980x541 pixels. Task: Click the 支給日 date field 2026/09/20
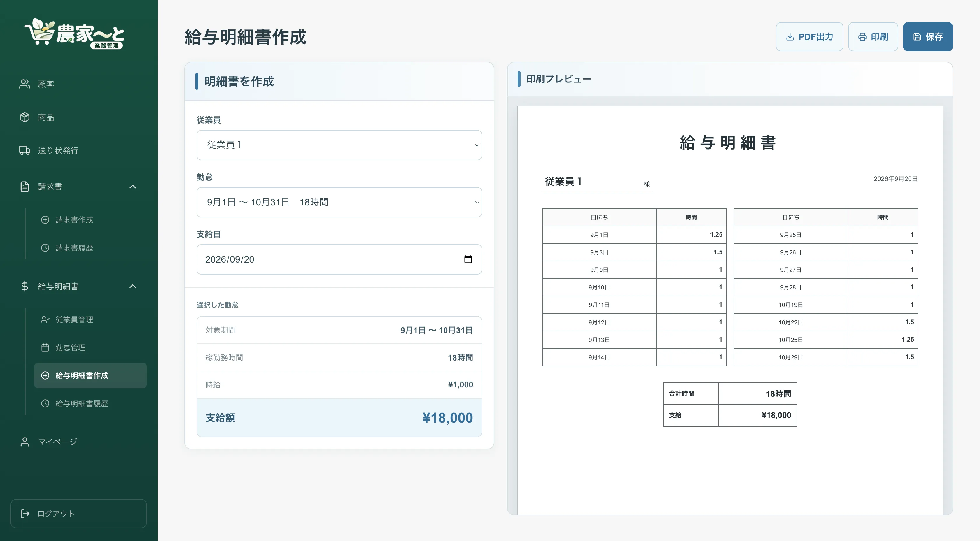click(339, 259)
